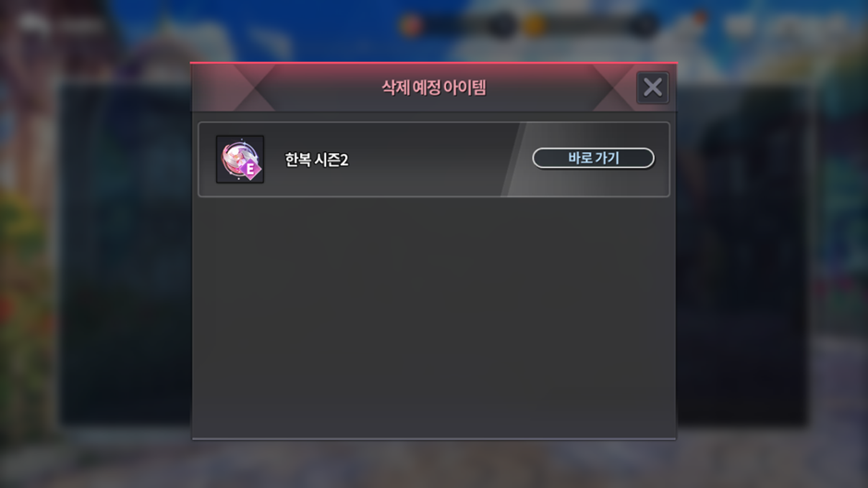Select the 한복 시즌2 item icon
The width and height of the screenshot is (868, 488).
tap(240, 160)
